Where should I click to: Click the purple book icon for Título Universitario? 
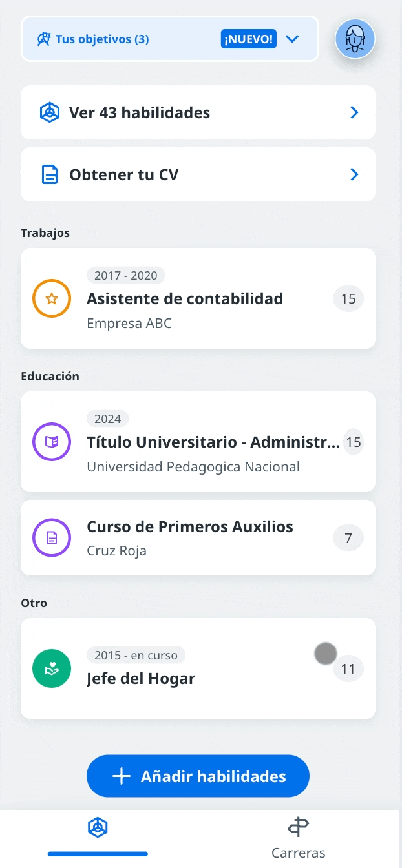52,442
